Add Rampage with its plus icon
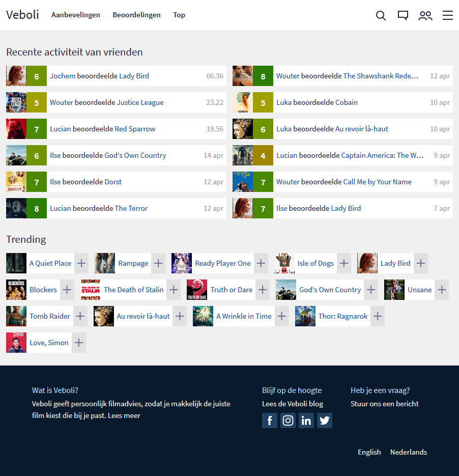The height and width of the screenshot is (476, 459). point(158,263)
